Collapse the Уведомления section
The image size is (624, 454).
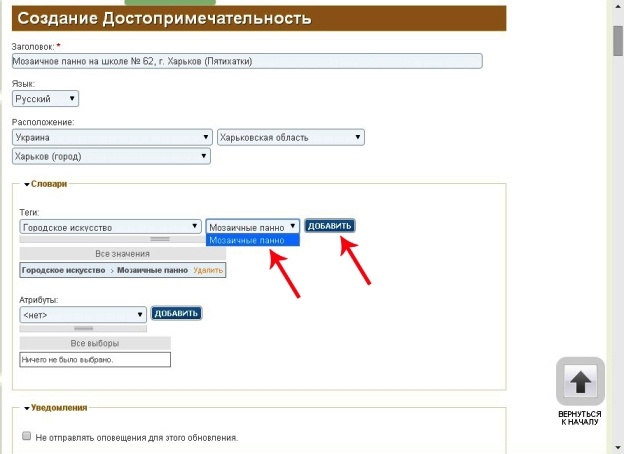[x=56, y=408]
